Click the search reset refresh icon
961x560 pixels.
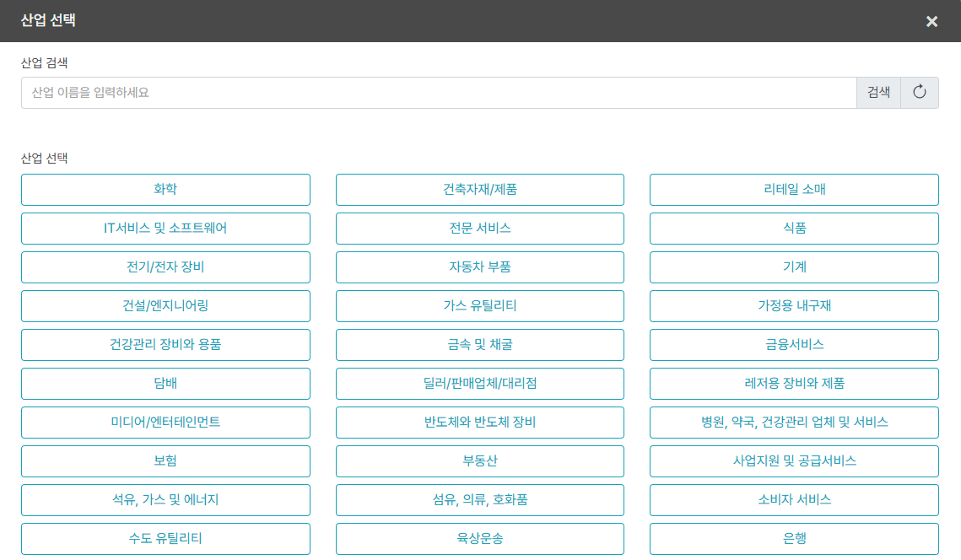[920, 93]
